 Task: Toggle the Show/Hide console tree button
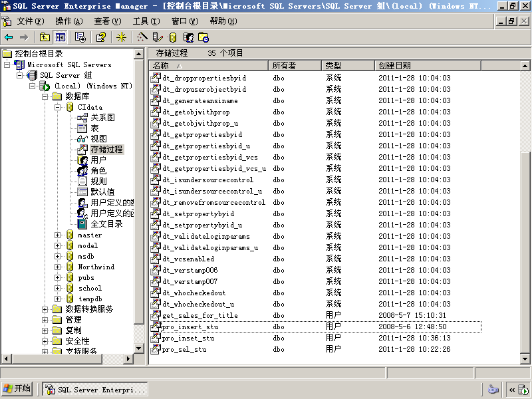pos(61,37)
